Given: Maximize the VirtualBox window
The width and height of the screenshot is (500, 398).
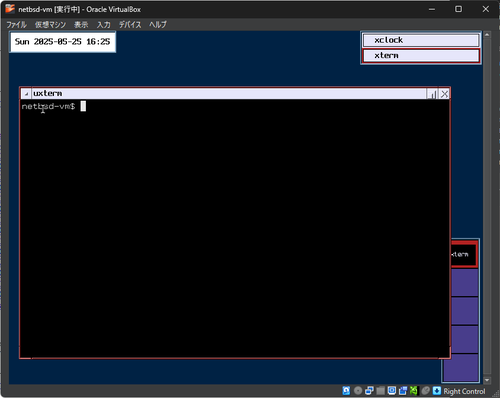Looking at the screenshot, I should point(459,9).
